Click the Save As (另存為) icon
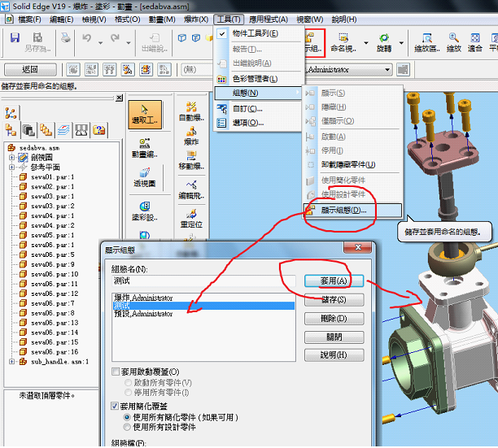The image size is (498, 448). point(37,42)
